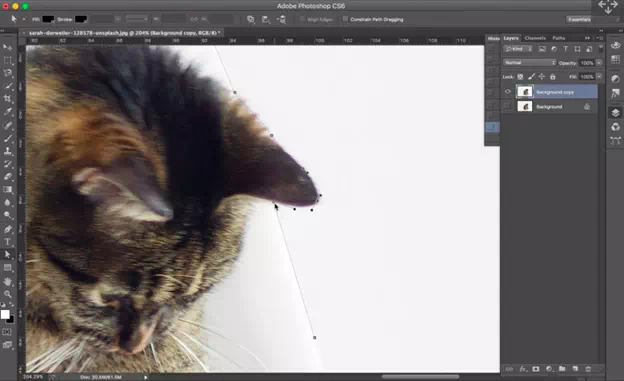Change the screen mode
The image size is (624, 381).
(7, 345)
